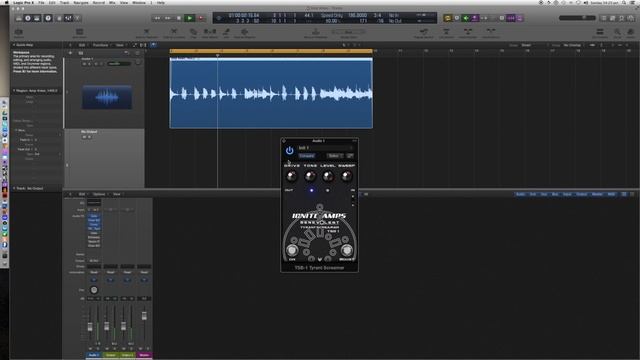Open the mixer Edit dropdown
Screen dimensions: 640x360
tap(83, 194)
